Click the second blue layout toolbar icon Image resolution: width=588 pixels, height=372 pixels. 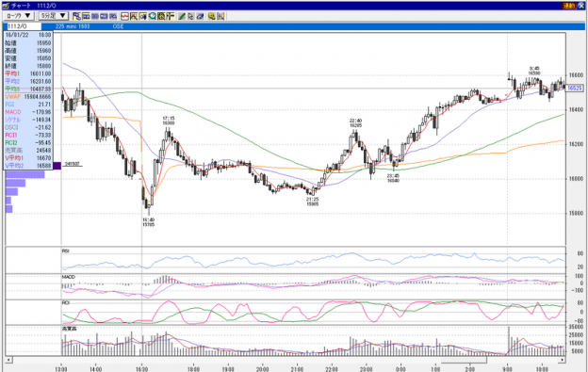(86, 16)
